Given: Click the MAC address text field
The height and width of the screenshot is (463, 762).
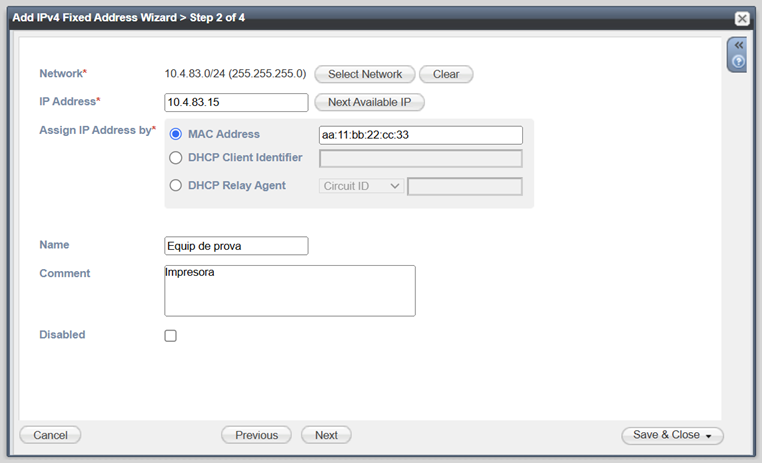Looking at the screenshot, I should click(x=420, y=135).
